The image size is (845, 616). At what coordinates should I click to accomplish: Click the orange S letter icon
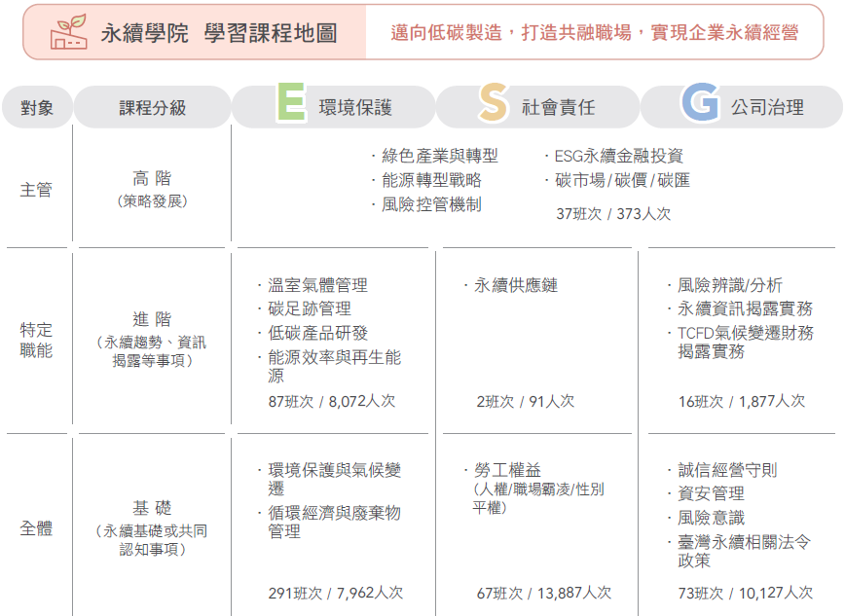(x=494, y=103)
